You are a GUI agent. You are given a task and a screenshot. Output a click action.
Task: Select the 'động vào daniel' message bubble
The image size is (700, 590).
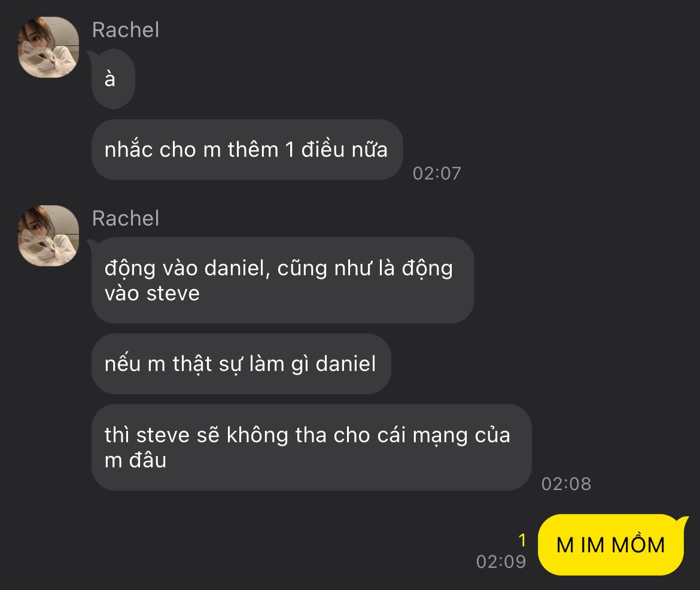[x=282, y=281]
